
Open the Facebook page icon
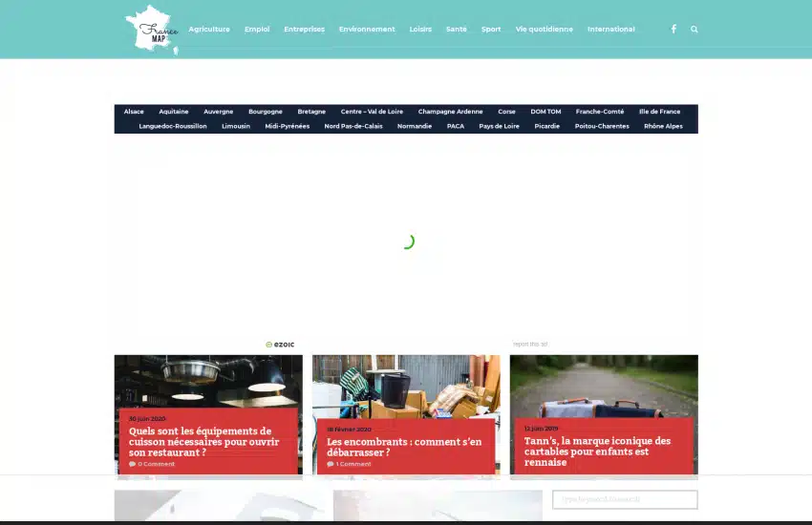673,29
